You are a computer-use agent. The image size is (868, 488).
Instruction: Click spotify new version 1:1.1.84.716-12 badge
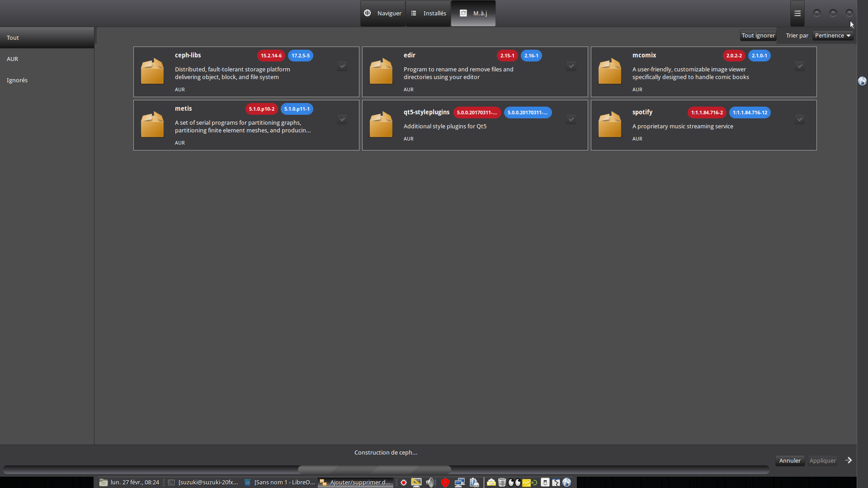coord(750,113)
